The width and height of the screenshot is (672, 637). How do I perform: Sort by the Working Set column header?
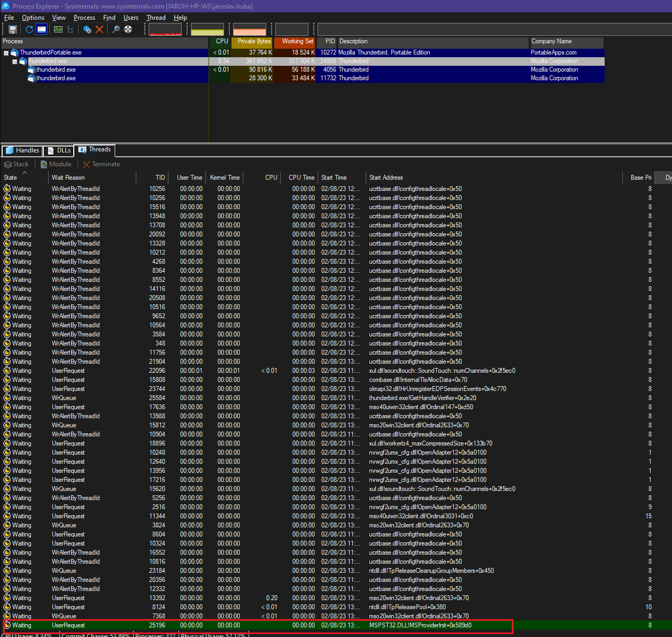point(295,42)
